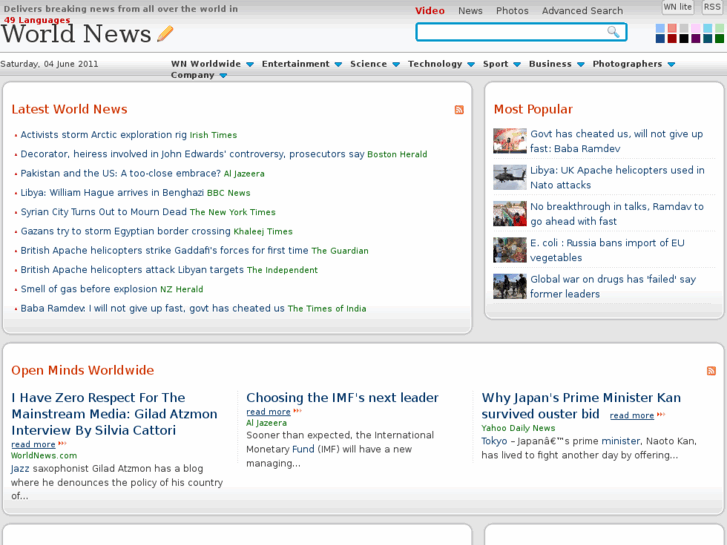Click the RSS button in the header
This screenshot has height=545, width=727.
pos(712,7)
